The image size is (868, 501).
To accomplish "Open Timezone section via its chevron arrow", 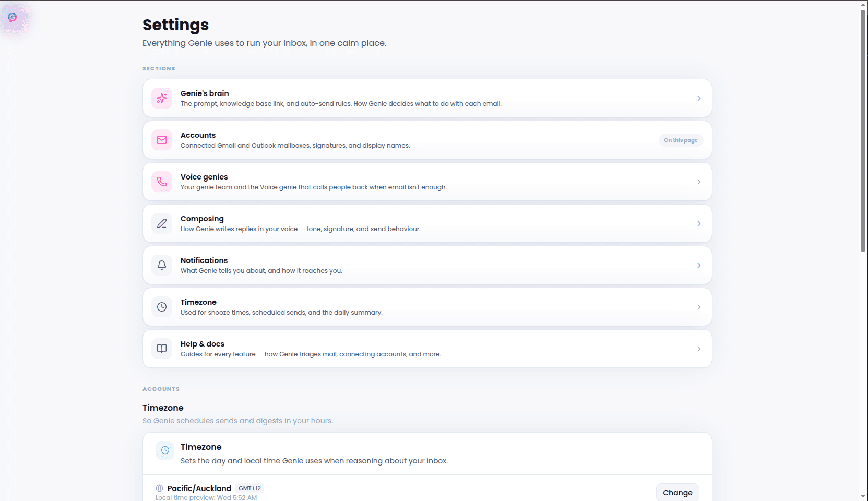I will 699,307.
